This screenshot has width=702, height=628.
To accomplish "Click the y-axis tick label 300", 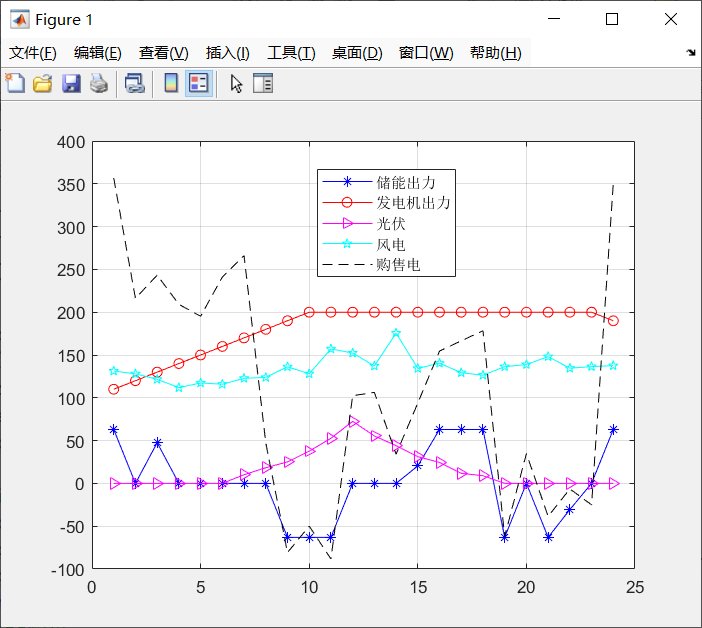I will (x=71, y=228).
